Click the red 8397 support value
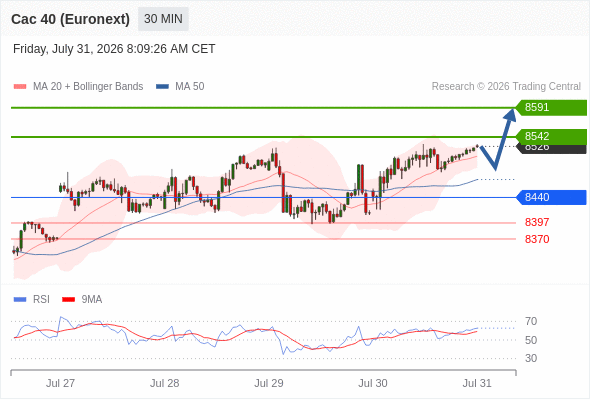Viewport: 590px width, 400px height. tap(537, 222)
